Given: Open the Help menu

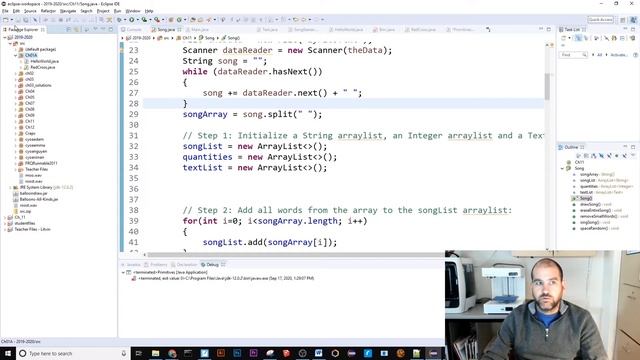Looking at the screenshot, I should (149, 11).
